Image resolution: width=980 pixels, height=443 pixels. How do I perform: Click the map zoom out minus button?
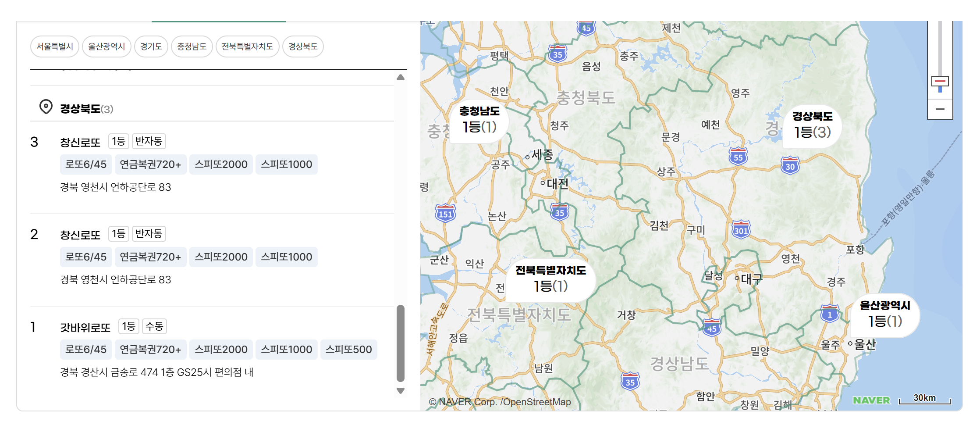tap(940, 109)
